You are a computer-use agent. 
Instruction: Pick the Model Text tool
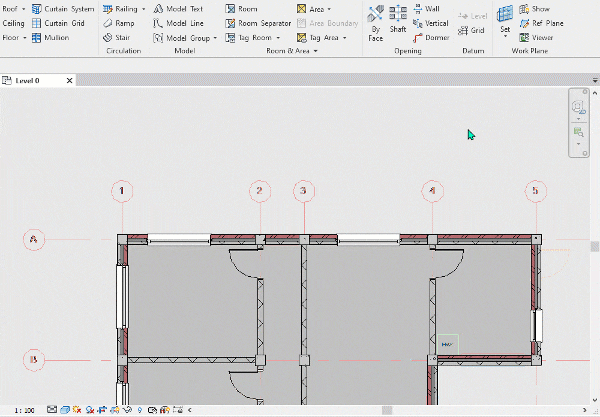178,9
